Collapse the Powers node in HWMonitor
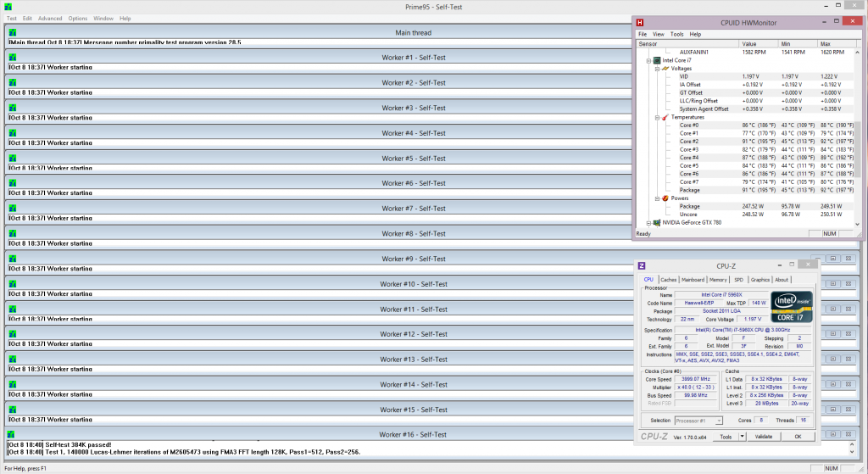 pos(657,198)
